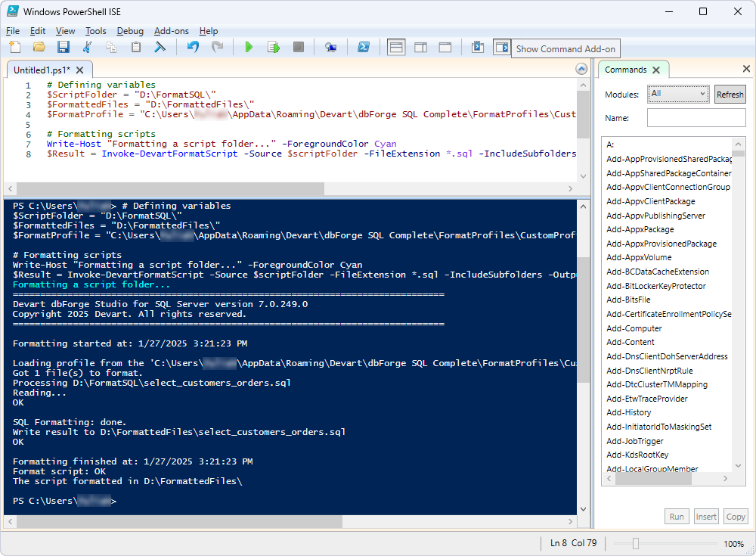Select Add-KdsRootKey in the command list
The height and width of the screenshot is (556, 756).
coord(637,455)
